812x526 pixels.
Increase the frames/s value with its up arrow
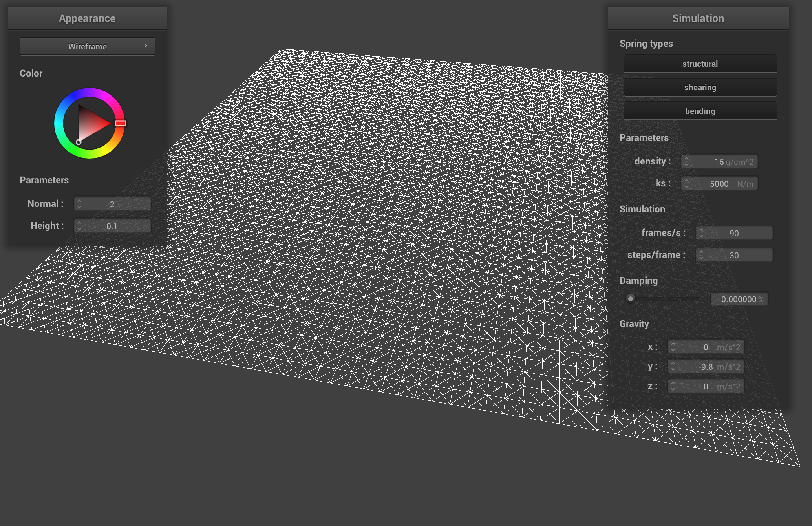[701, 230]
